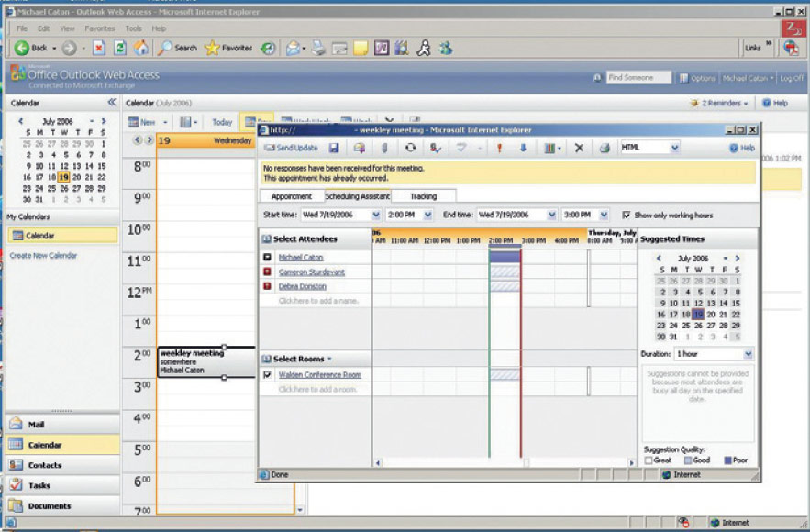Screen dimensions: 810x532
Task: Uncheck the Walden Conference Room checkbox
Action: pos(269,375)
